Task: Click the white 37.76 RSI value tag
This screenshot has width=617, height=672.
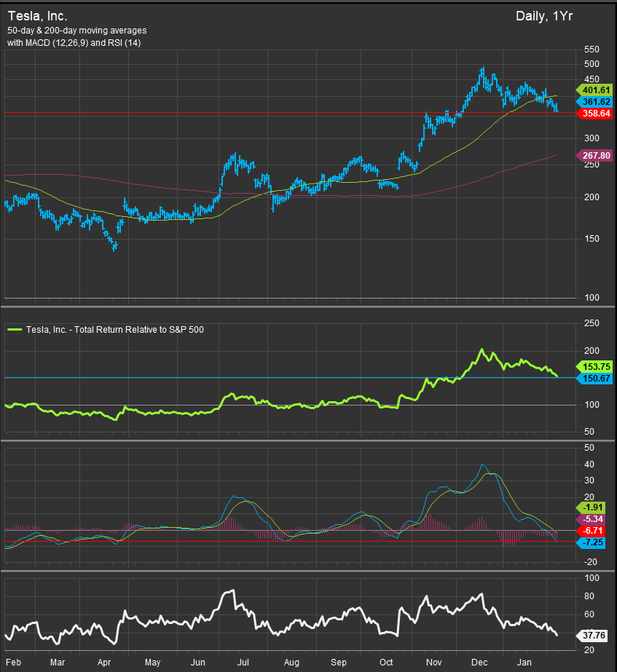Action: pyautogui.click(x=592, y=635)
